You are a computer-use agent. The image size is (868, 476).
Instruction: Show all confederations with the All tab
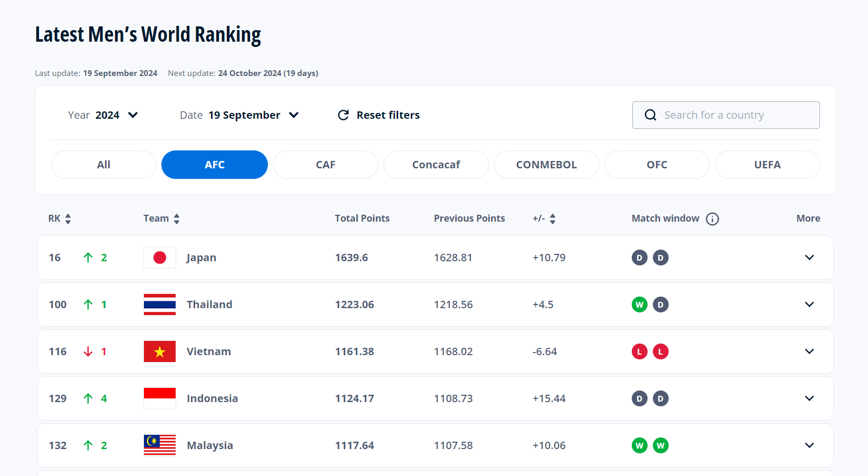pyautogui.click(x=103, y=165)
